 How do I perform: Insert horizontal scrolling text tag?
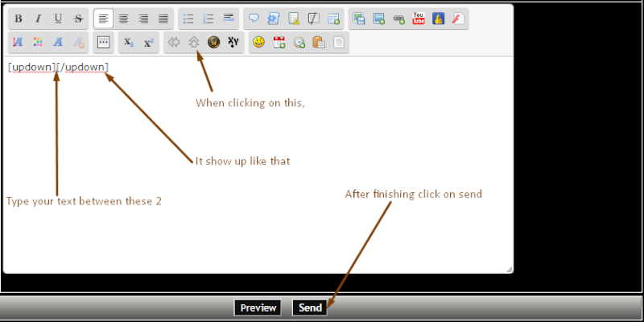coord(174,43)
